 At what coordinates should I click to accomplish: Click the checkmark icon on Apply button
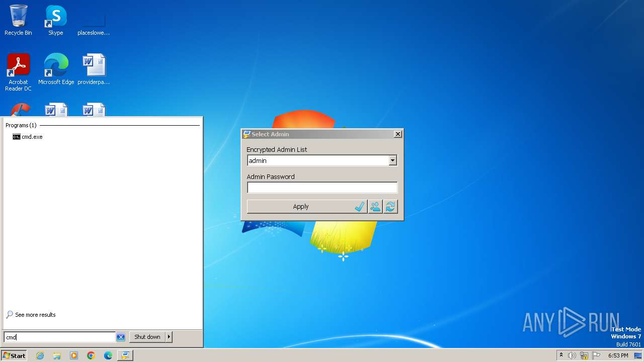tap(359, 207)
